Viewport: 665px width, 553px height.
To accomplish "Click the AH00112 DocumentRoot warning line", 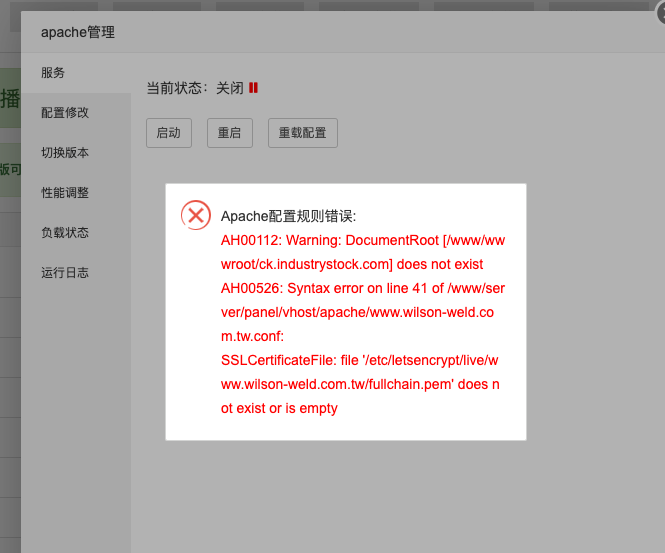I will click(363, 240).
